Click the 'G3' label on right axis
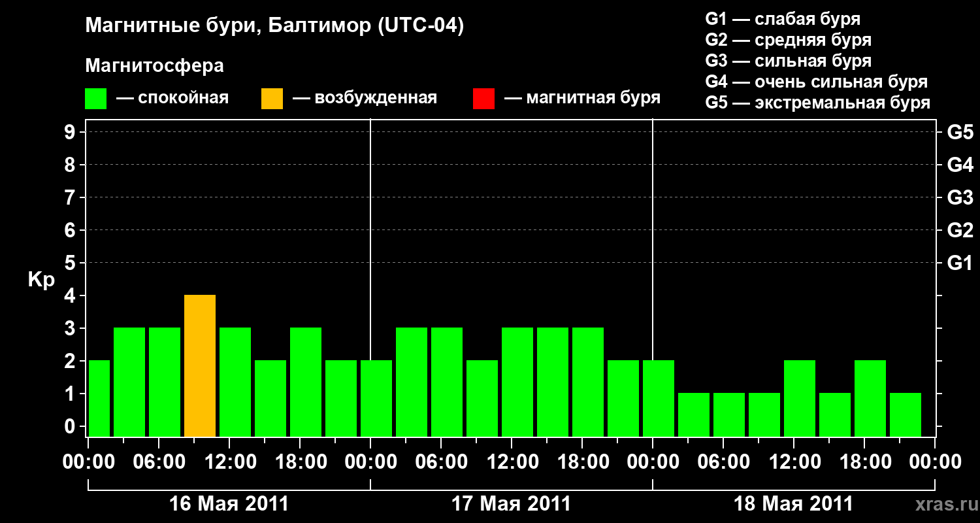This screenshot has height=523, width=980. tap(960, 197)
